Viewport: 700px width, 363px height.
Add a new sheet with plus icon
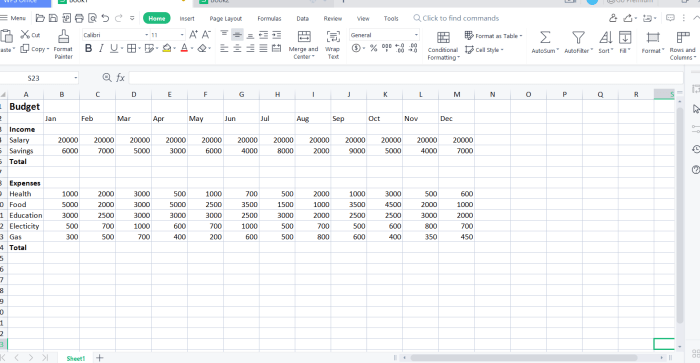point(100,358)
